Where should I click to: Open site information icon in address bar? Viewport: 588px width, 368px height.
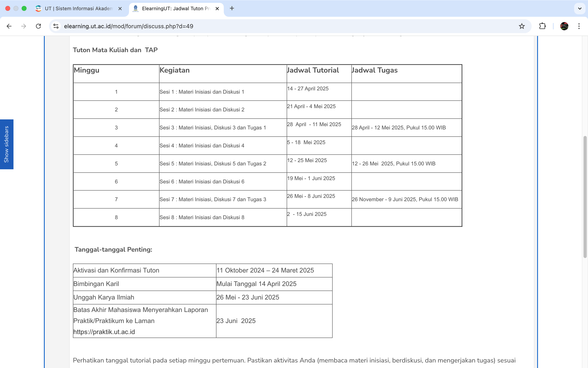[56, 26]
